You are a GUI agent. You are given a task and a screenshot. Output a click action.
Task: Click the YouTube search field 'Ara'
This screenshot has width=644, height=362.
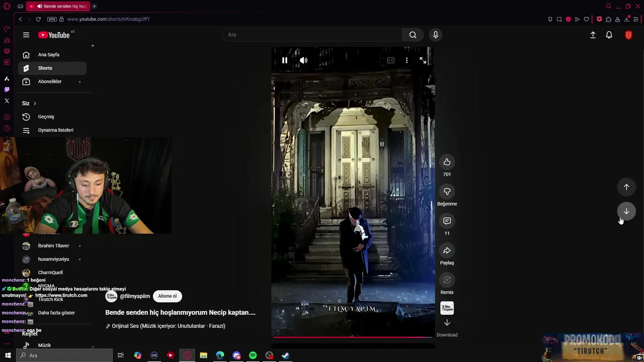click(x=312, y=35)
